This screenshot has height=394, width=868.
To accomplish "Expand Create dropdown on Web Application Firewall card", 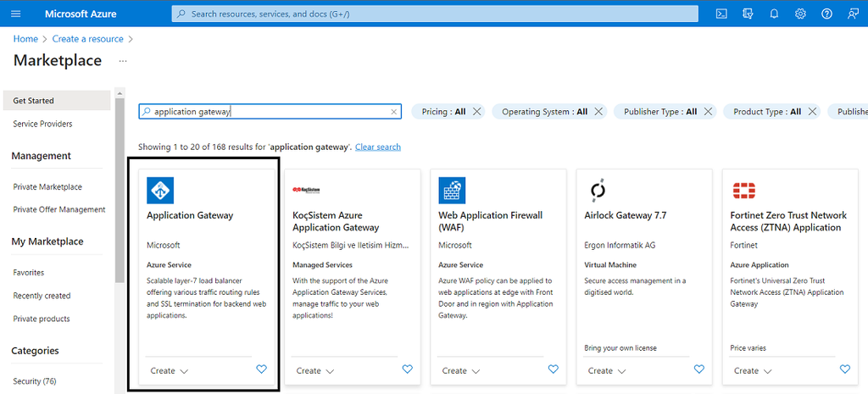I will point(461,371).
